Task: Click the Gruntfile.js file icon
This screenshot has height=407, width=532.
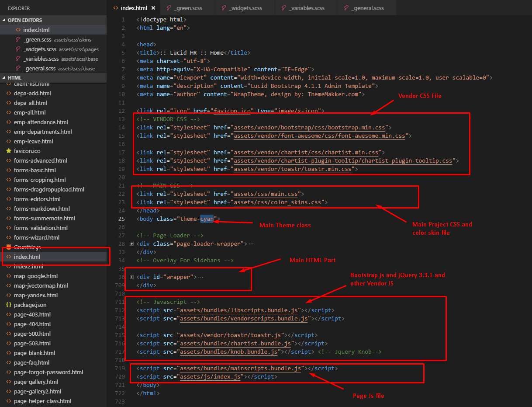Action: (9, 247)
